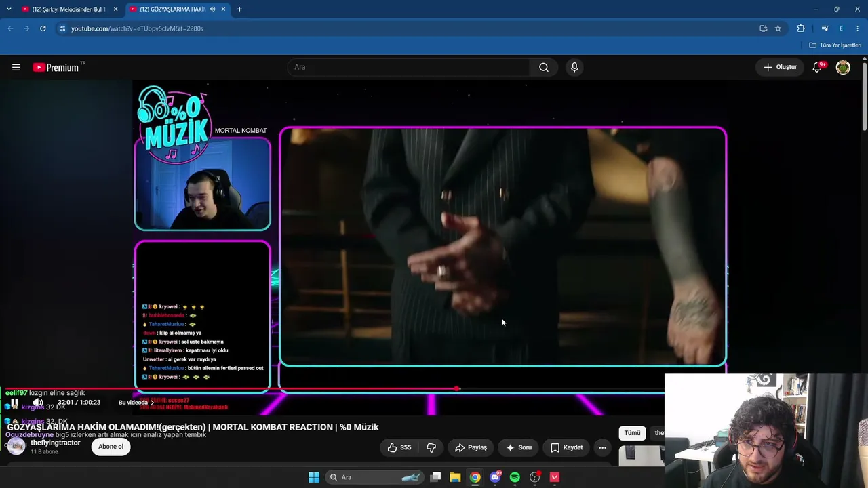
Task: Open the theflyingtractor channel avatar
Action: coord(16,446)
